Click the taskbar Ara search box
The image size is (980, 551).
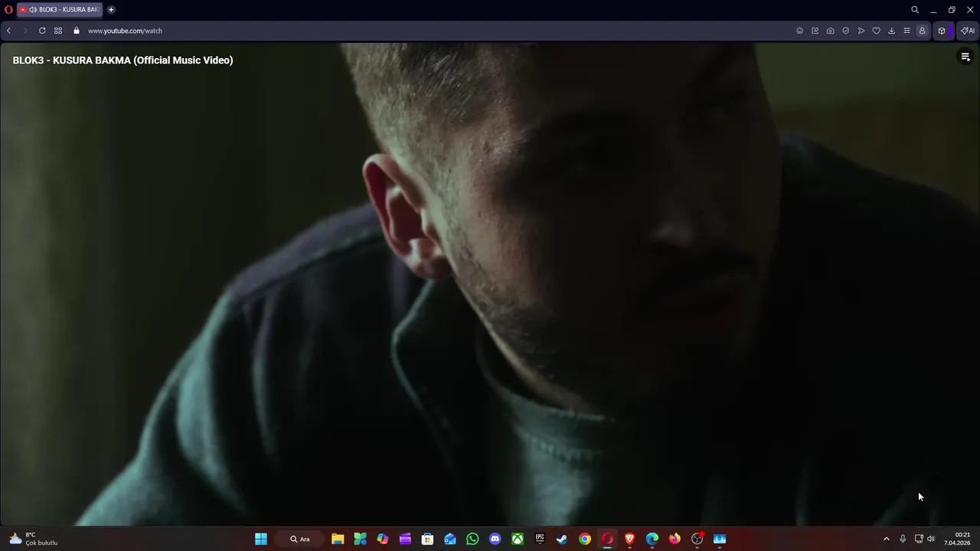[300, 539]
